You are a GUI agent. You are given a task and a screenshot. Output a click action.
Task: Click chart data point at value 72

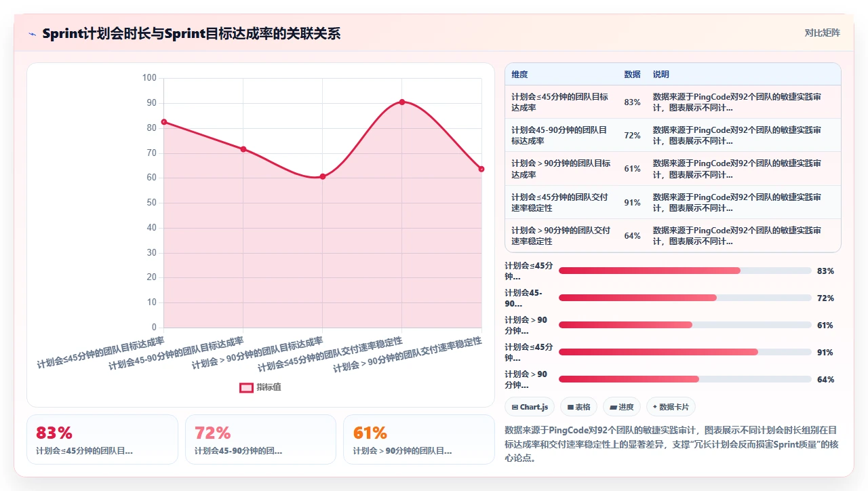coord(243,149)
